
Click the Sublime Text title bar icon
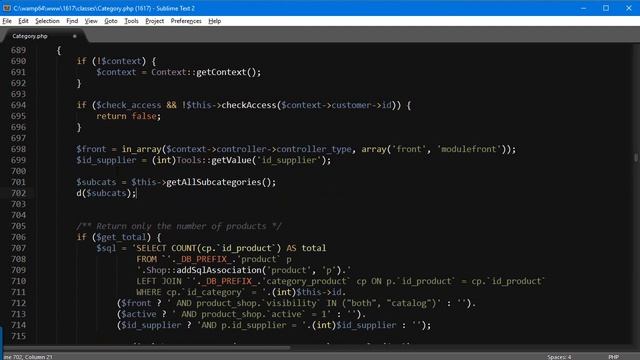pyautogui.click(x=7, y=8)
